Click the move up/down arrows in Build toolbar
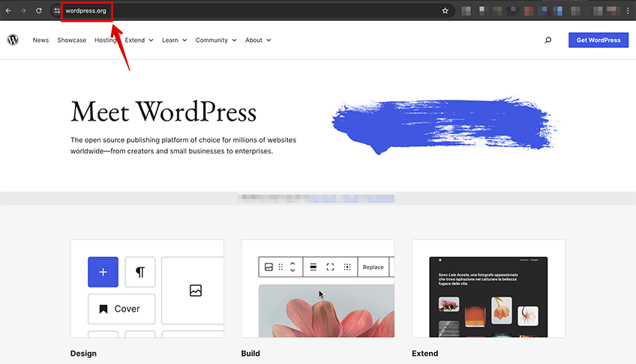The width and height of the screenshot is (636, 364). point(292,267)
